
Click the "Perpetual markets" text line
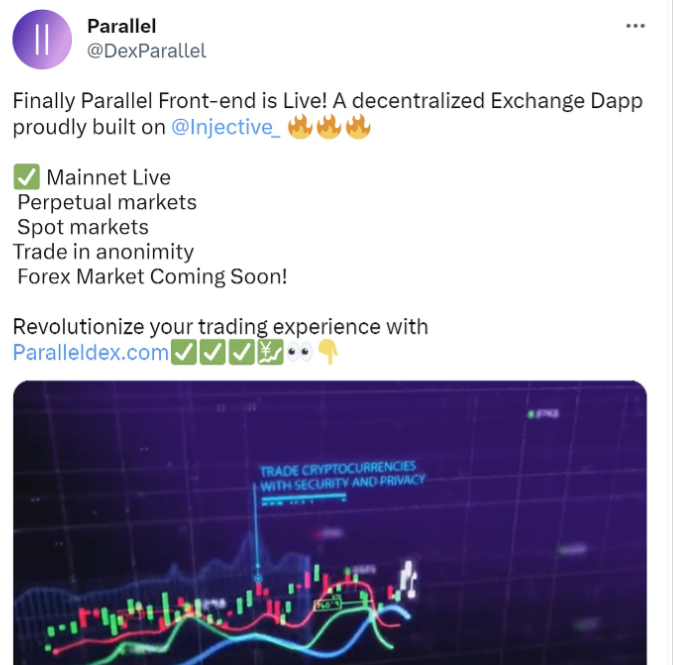point(107,203)
